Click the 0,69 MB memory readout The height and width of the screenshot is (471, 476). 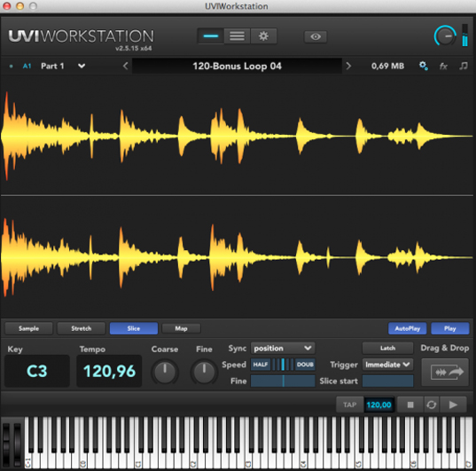pos(387,66)
